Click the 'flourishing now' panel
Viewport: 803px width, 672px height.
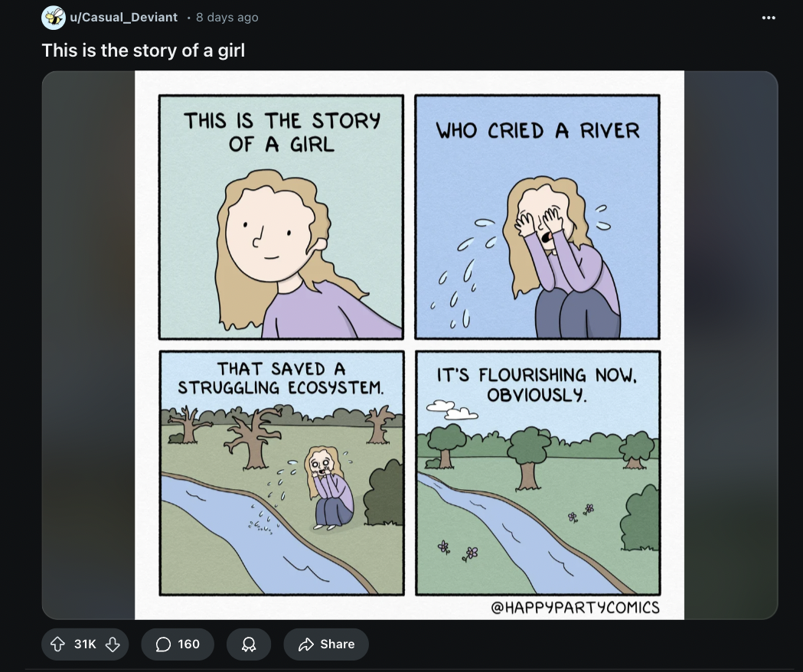537,473
